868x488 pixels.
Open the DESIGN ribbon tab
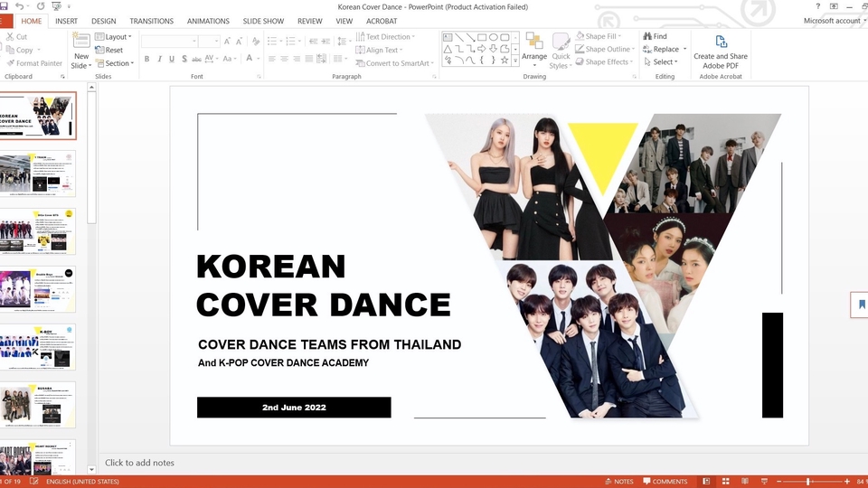(x=103, y=21)
